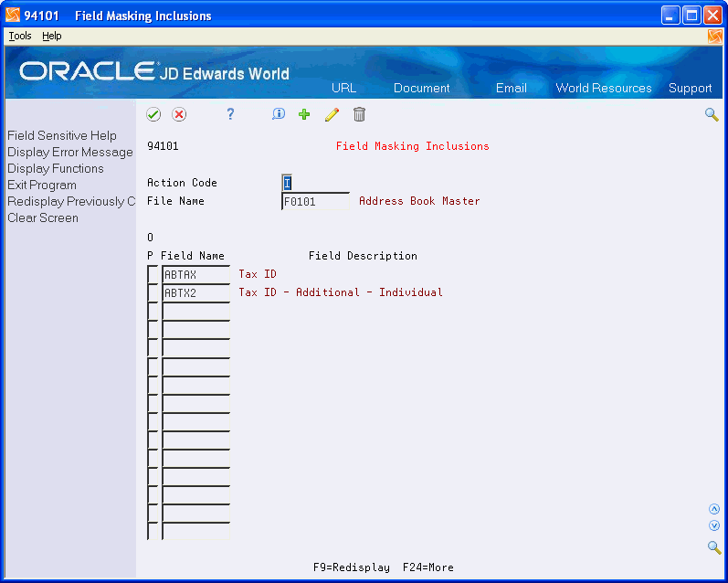
Task: Click the Action Code input field
Action: [287, 183]
